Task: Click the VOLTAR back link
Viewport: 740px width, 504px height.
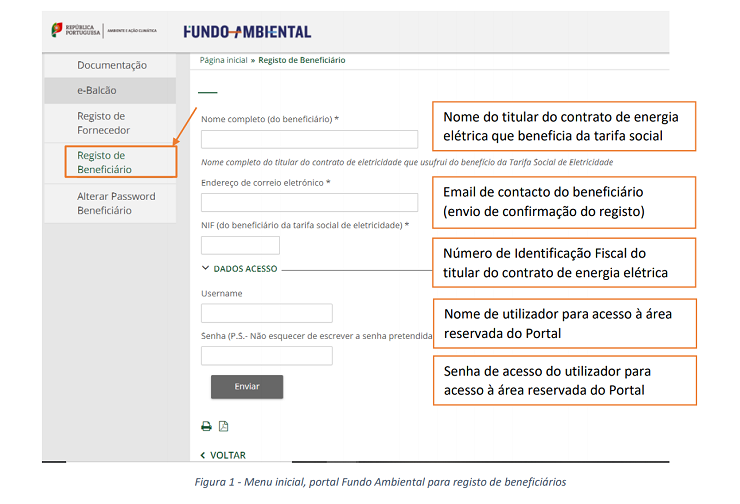Action: (223, 455)
